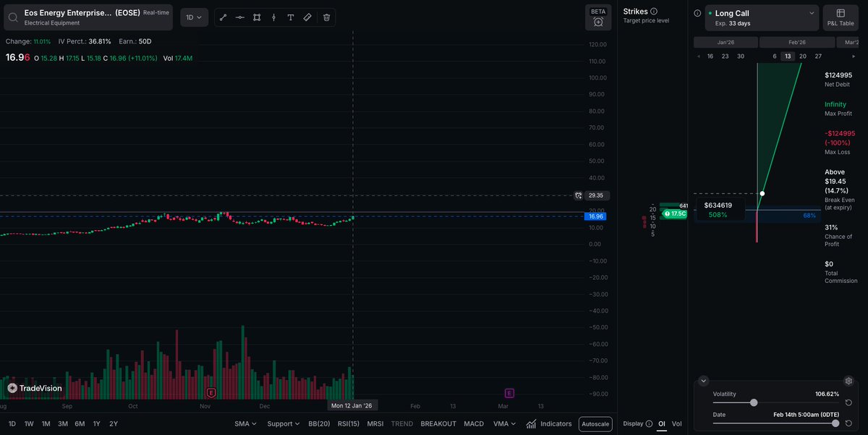The width and height of the screenshot is (868, 435).
Task: Expand the Support dropdown
Action: pyautogui.click(x=284, y=424)
